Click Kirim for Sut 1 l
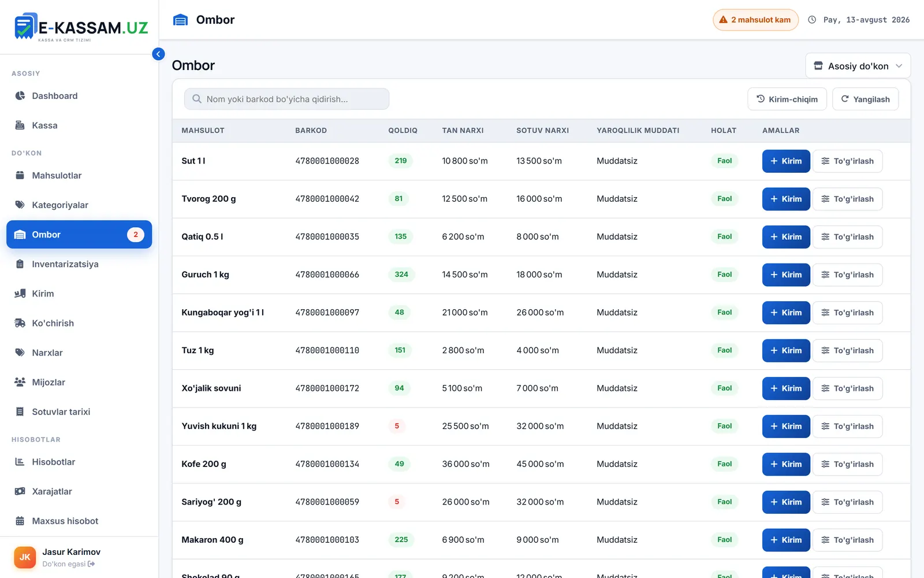This screenshot has width=924, height=578. 786,161
